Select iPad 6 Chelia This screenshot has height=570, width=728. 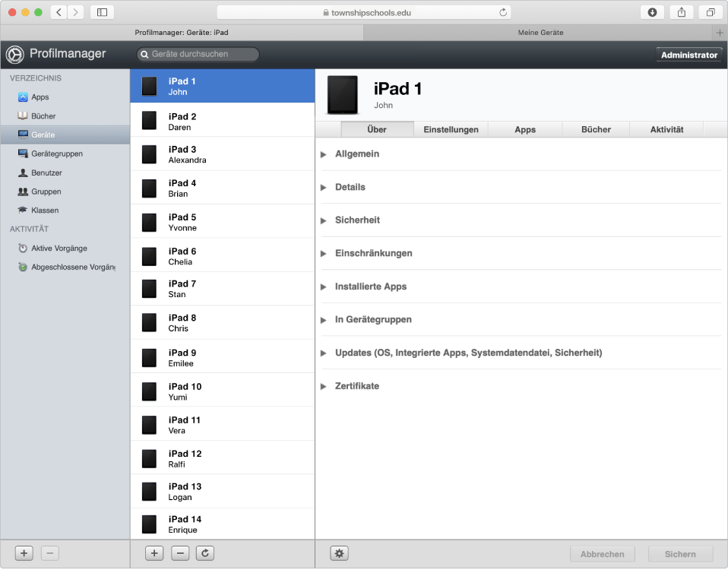point(223,256)
